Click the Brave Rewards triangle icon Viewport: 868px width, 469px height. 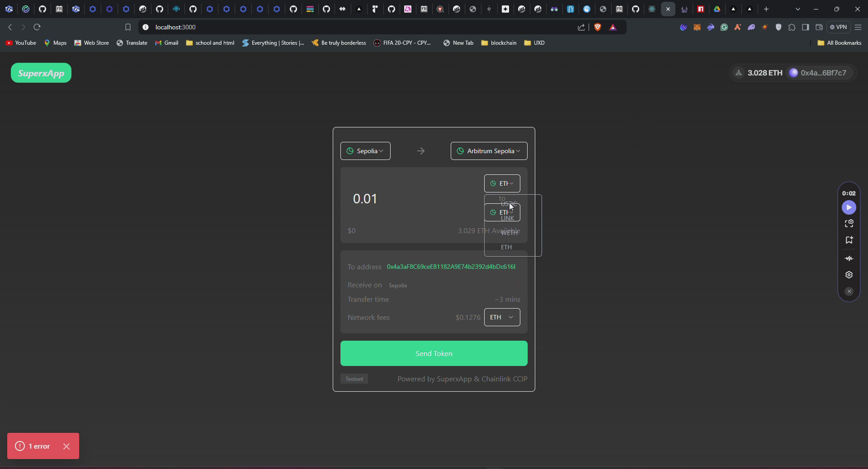613,27
